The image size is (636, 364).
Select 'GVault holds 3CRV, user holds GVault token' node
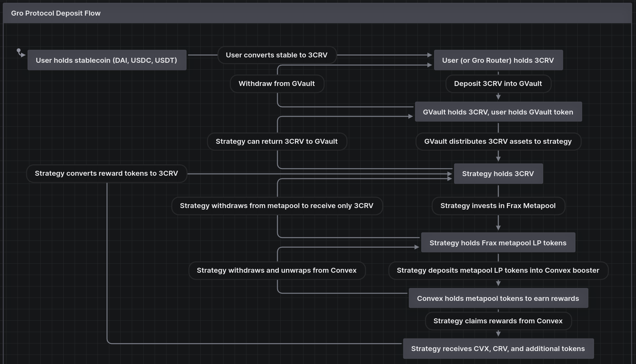click(x=498, y=112)
